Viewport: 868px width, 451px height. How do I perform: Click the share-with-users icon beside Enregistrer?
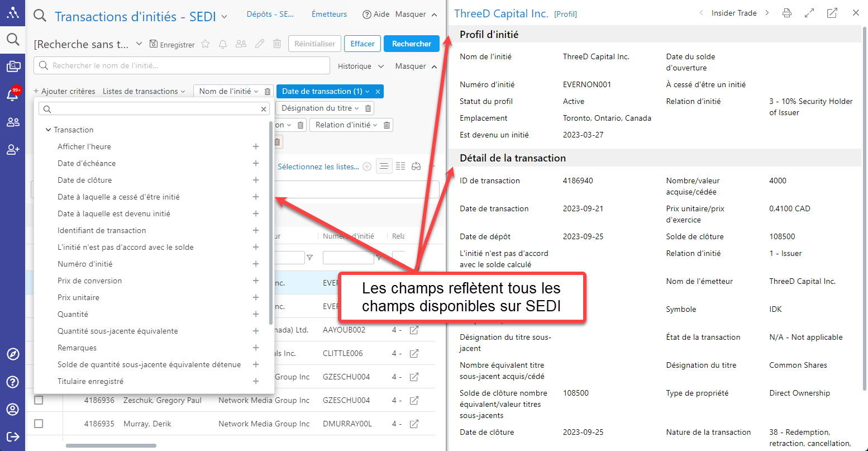click(x=241, y=44)
